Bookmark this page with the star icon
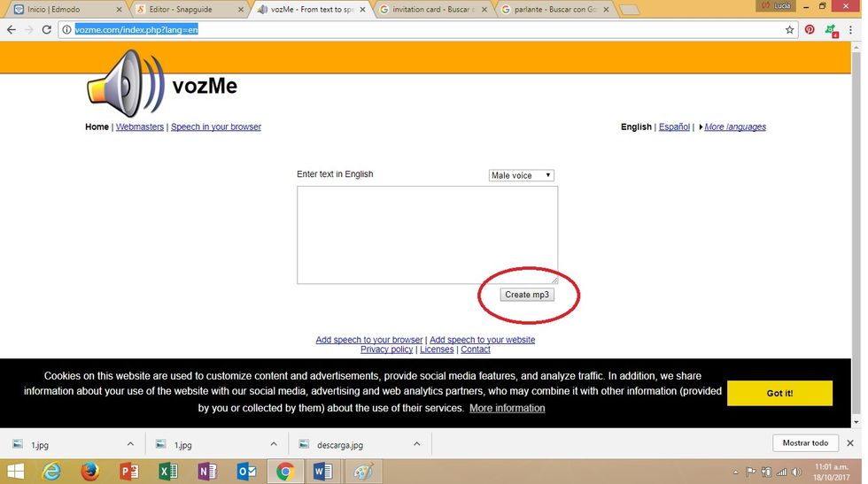The image size is (868, 484). click(x=789, y=29)
